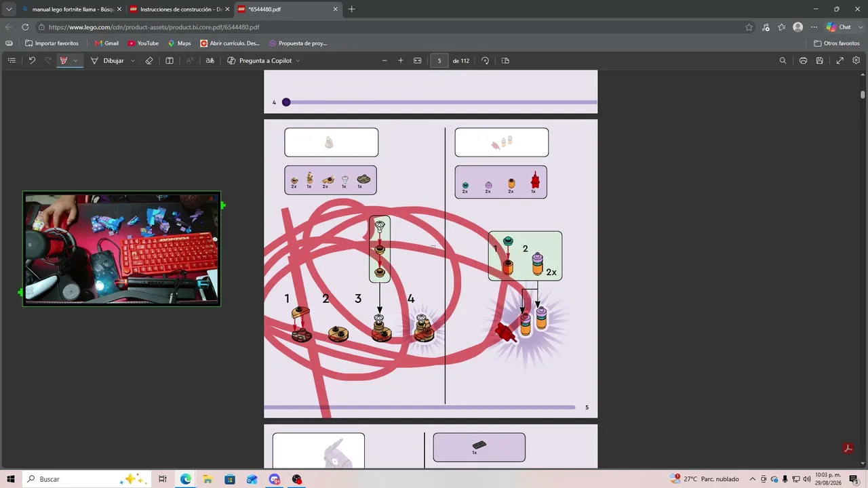Open a new browser tab
The width and height of the screenshot is (868, 488).
click(x=351, y=9)
